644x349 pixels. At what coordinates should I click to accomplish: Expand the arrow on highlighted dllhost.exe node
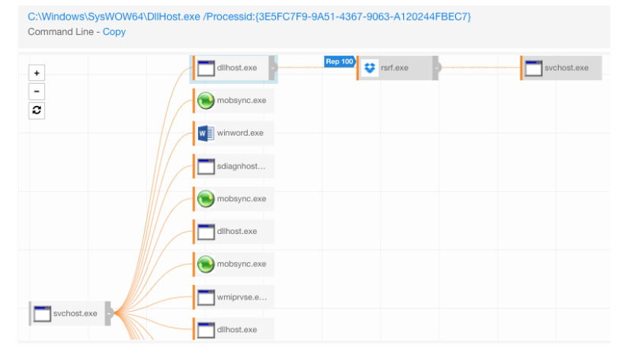273,68
